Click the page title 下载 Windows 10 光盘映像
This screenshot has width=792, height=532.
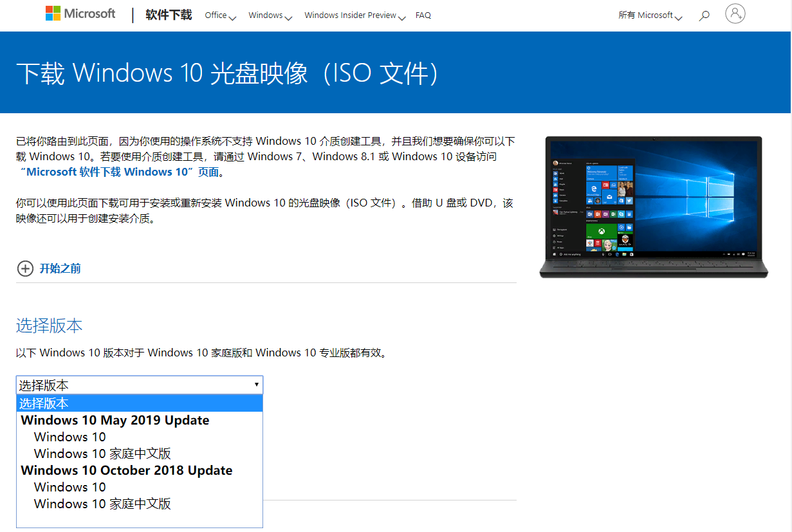coord(227,73)
